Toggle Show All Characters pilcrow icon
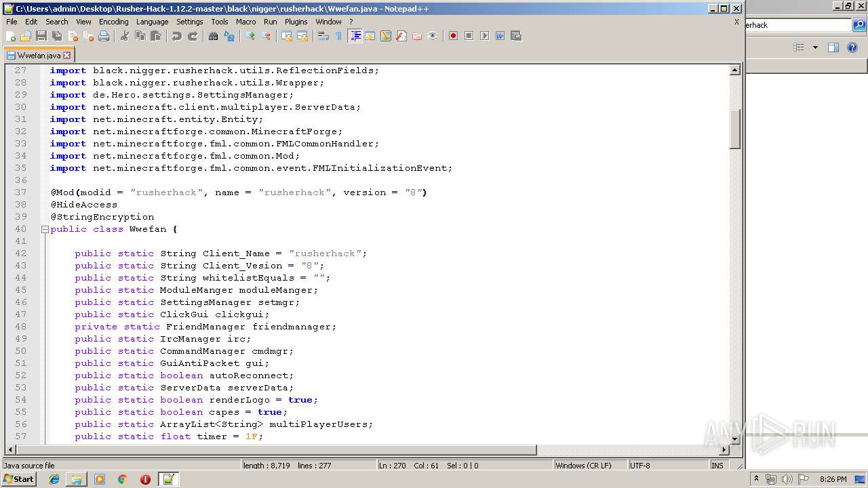The height and width of the screenshot is (488, 868). [x=338, y=36]
